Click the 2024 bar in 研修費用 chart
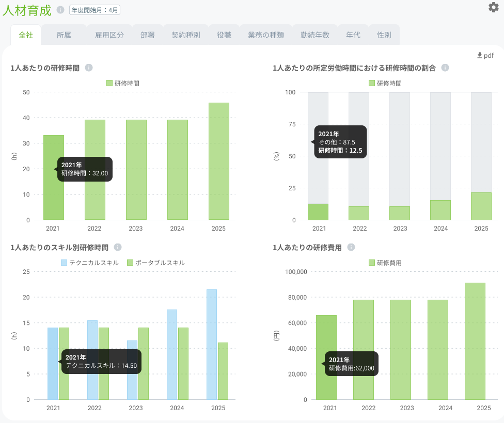Screen dimensions: 504x423 (438, 350)
